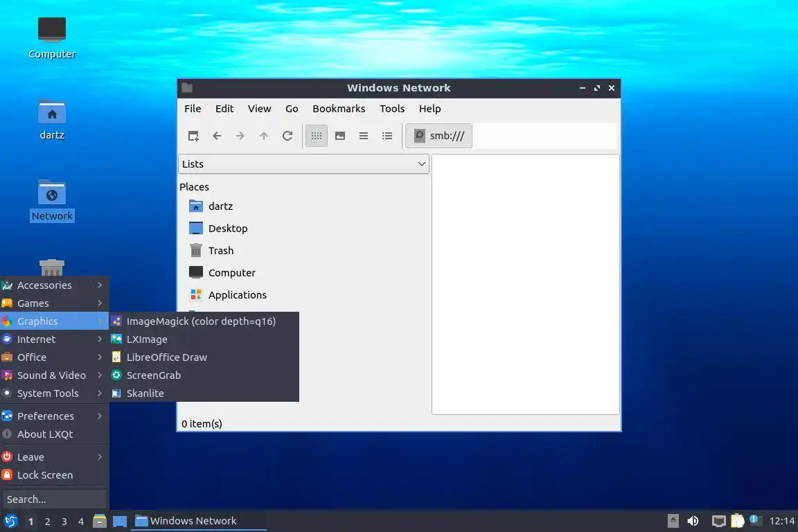Click the 12:14 clock

tap(781, 521)
